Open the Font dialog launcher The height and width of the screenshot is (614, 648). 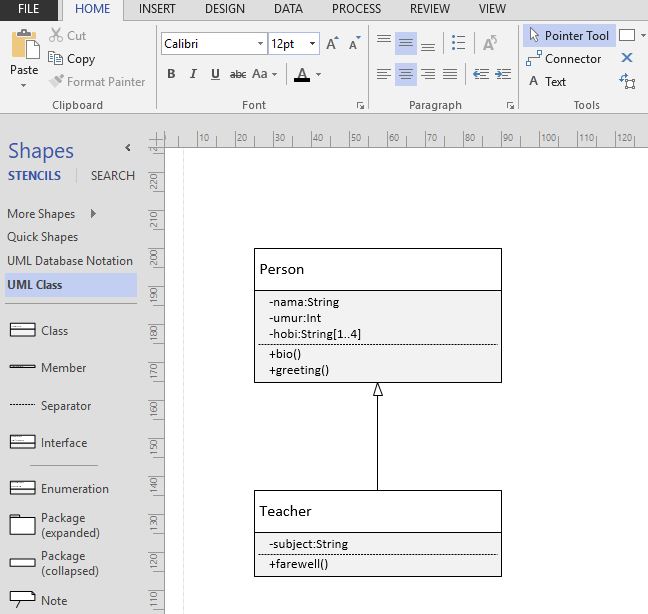click(x=360, y=106)
